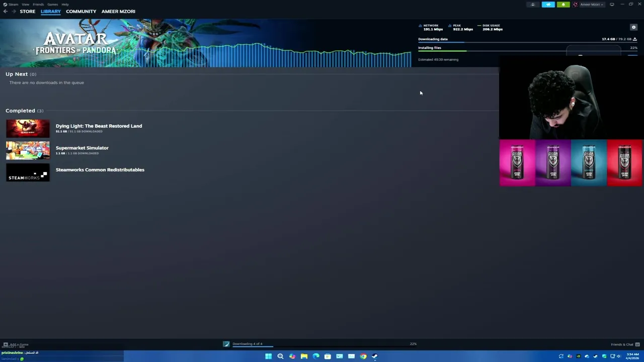
Task: Open the green notifications bell
Action: [x=563, y=5]
